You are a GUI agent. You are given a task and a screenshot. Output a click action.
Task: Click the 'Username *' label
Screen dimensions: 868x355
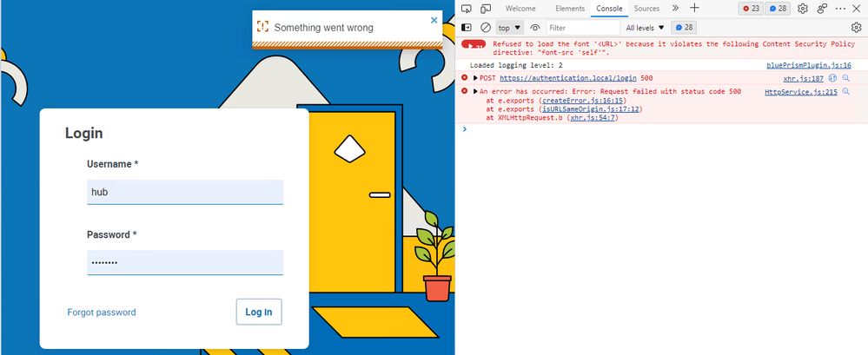pos(112,164)
